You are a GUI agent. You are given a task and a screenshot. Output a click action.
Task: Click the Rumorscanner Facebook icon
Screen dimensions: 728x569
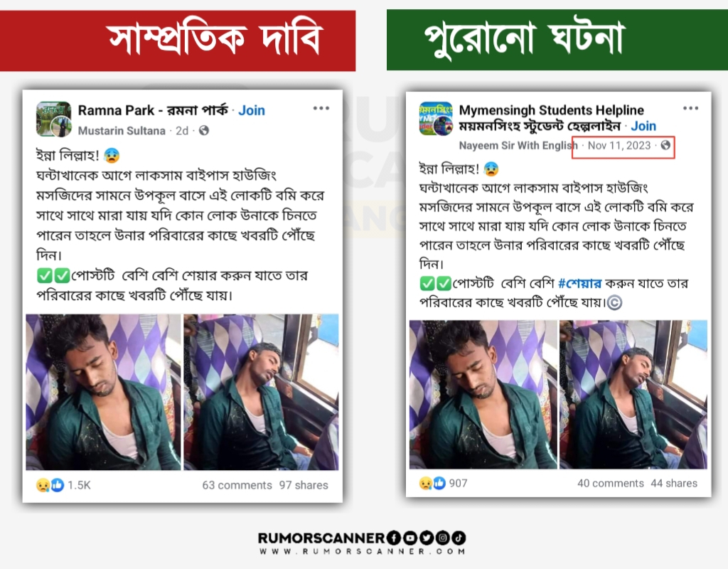[x=394, y=538]
